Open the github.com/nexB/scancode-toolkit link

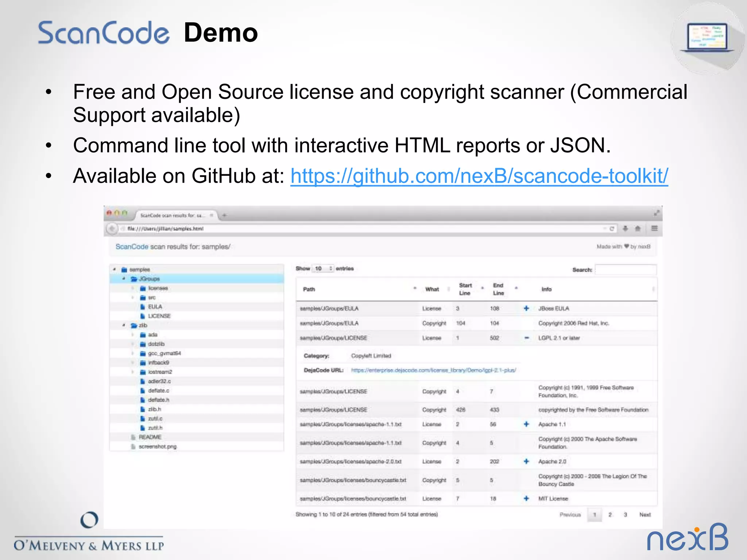click(x=479, y=176)
